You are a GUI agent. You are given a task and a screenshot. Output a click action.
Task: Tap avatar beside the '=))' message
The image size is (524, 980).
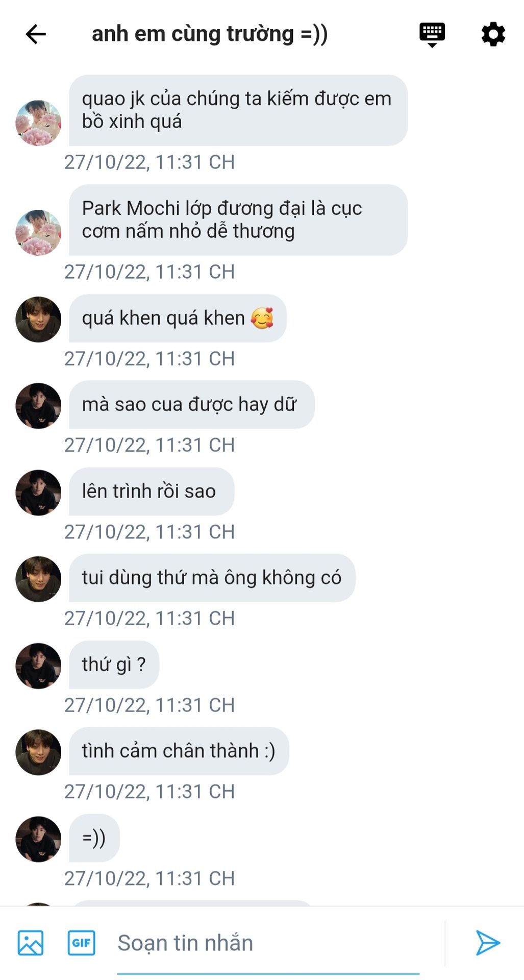point(38,839)
